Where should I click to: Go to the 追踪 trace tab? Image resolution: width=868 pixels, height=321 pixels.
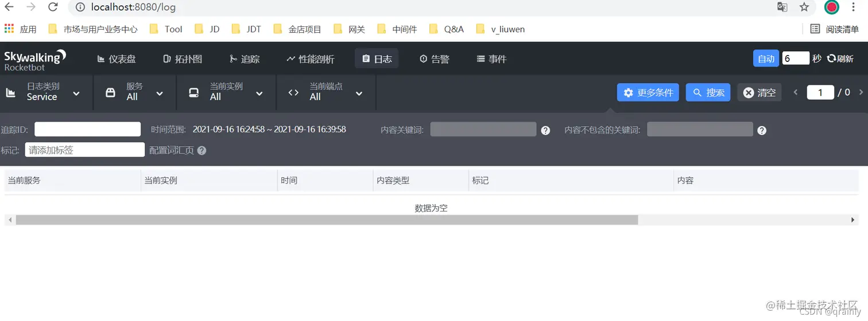click(x=245, y=59)
